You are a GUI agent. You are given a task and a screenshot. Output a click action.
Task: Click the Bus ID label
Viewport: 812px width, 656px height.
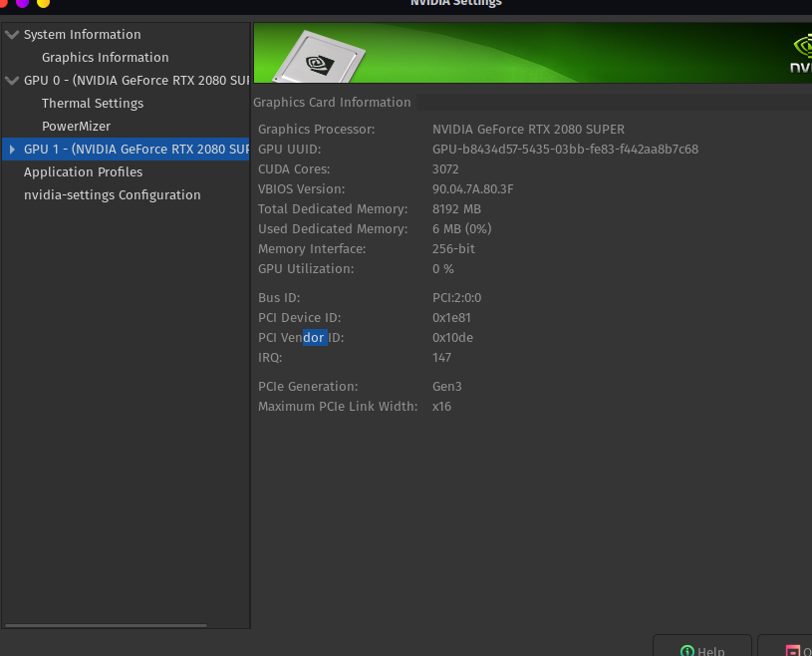pyautogui.click(x=279, y=298)
